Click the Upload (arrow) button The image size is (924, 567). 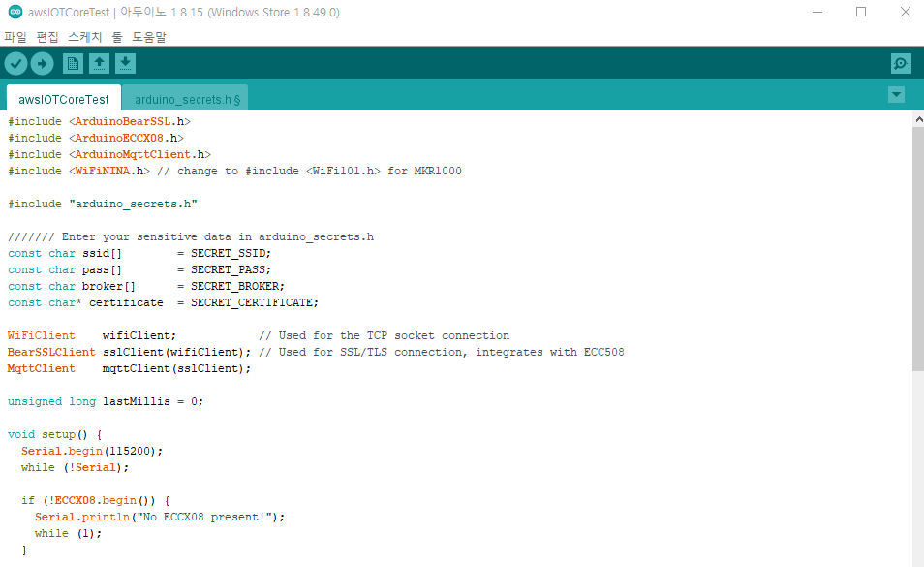(42, 64)
